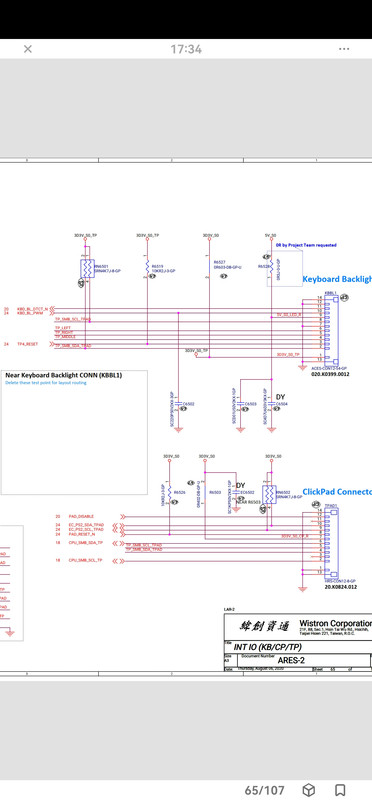Tap the R6528 resistor label
The width and height of the screenshot is (372, 800).
tap(264, 266)
